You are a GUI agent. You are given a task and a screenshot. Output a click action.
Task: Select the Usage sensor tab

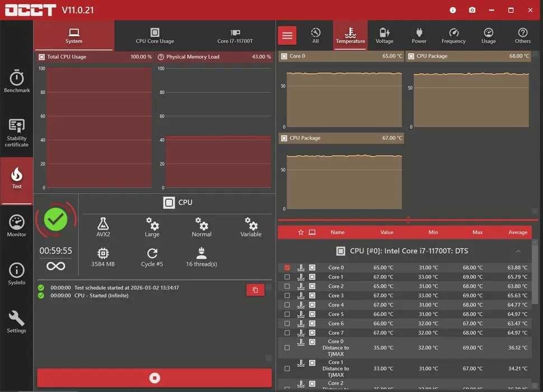pos(488,35)
